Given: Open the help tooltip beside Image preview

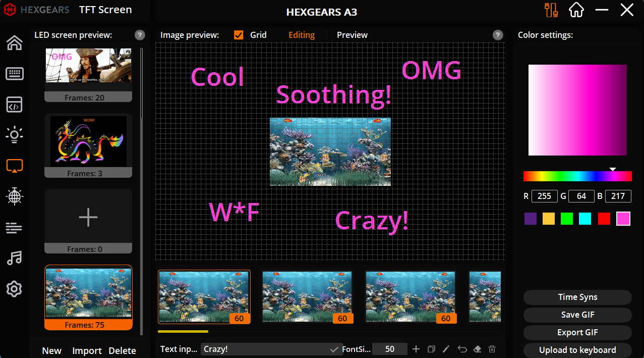Looking at the screenshot, I should [x=497, y=35].
